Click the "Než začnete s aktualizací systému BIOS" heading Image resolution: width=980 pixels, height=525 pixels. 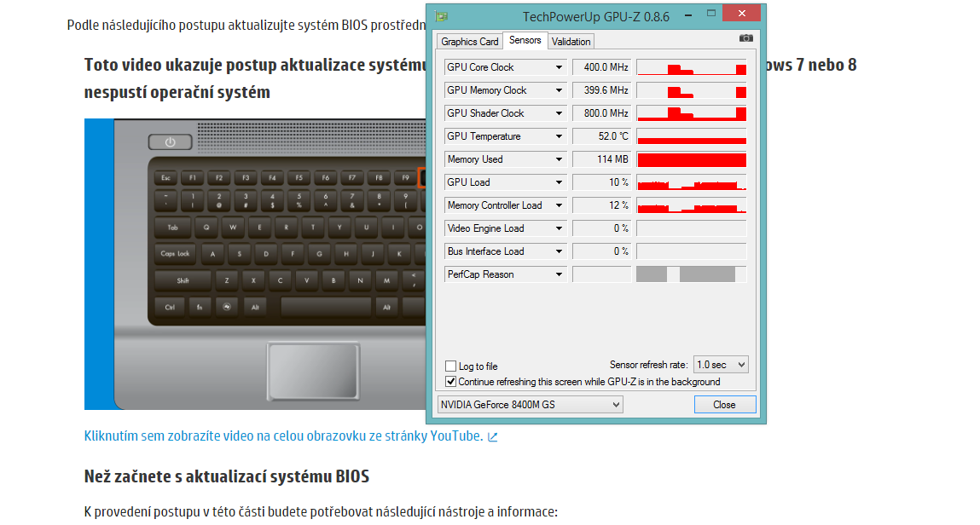click(227, 477)
